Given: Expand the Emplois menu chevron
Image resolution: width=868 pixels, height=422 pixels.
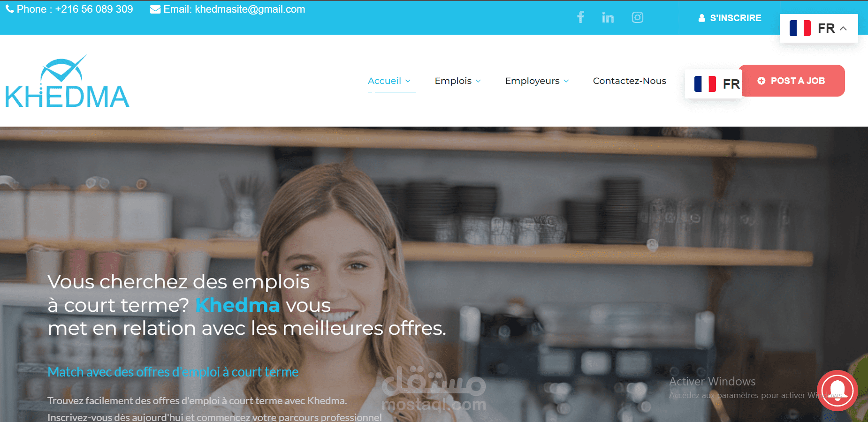Looking at the screenshot, I should [x=478, y=81].
